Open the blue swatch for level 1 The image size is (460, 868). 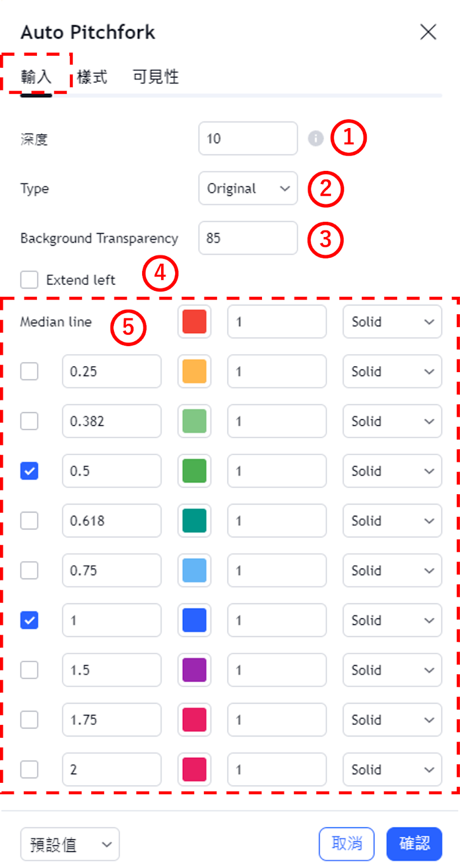click(x=194, y=620)
